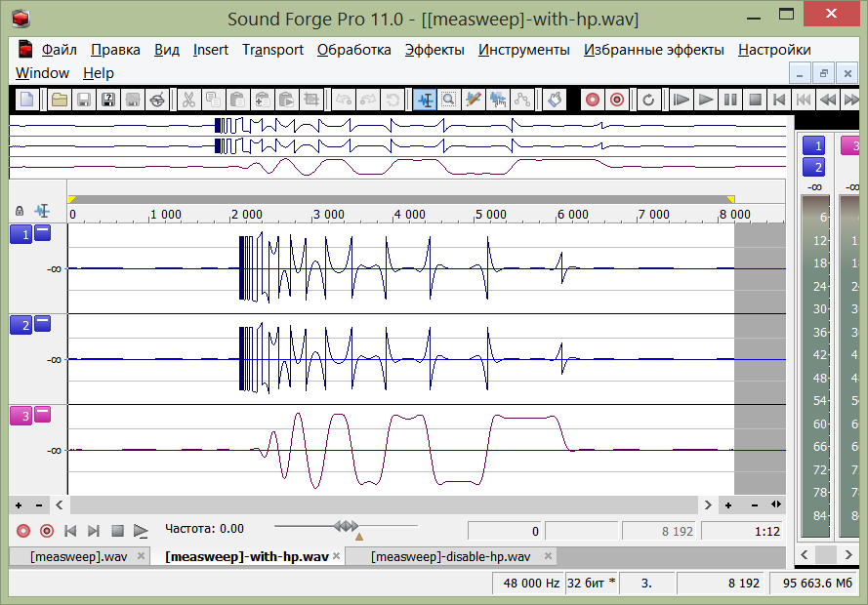This screenshot has width=868, height=605.
Task: Minimize channel 3 with its magenta dash button
Action: tap(43, 414)
